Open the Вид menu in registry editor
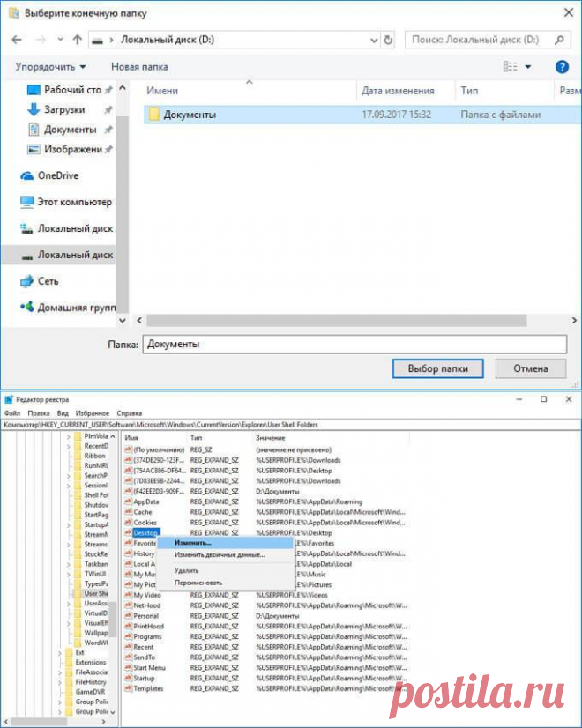Viewport: 582px width, 728px height. pos(63,413)
